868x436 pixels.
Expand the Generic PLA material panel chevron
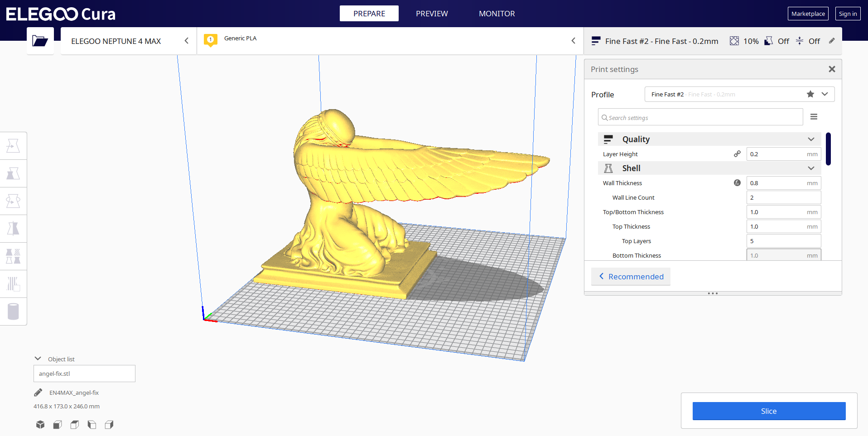(x=573, y=41)
